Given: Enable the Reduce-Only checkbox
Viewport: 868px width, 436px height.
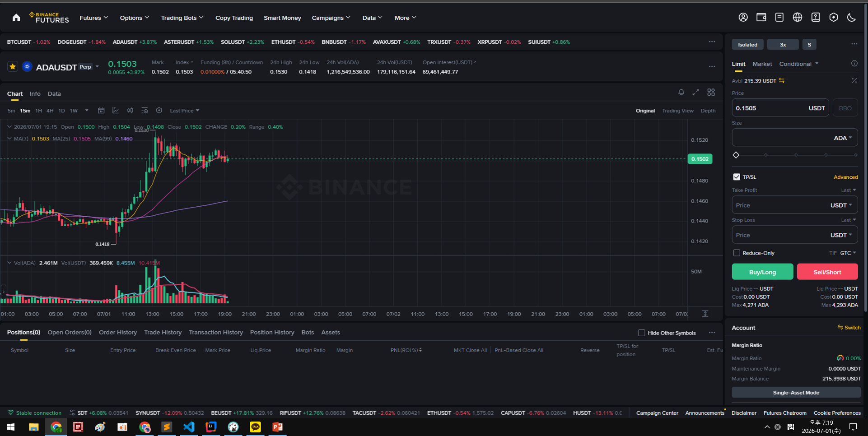Looking at the screenshot, I should (x=737, y=253).
